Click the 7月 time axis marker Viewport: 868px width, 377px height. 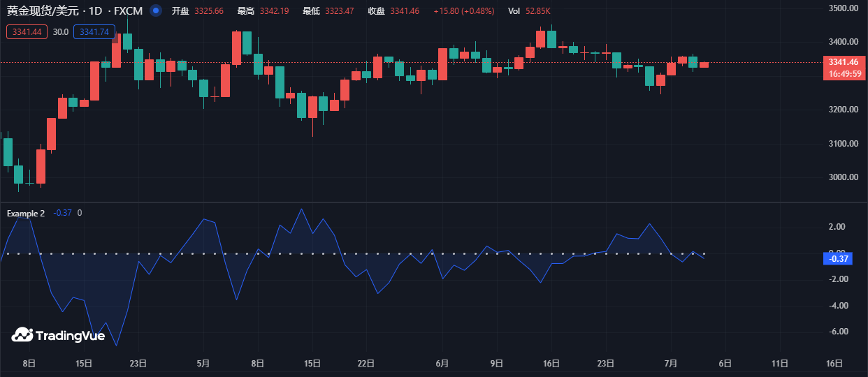(671, 363)
